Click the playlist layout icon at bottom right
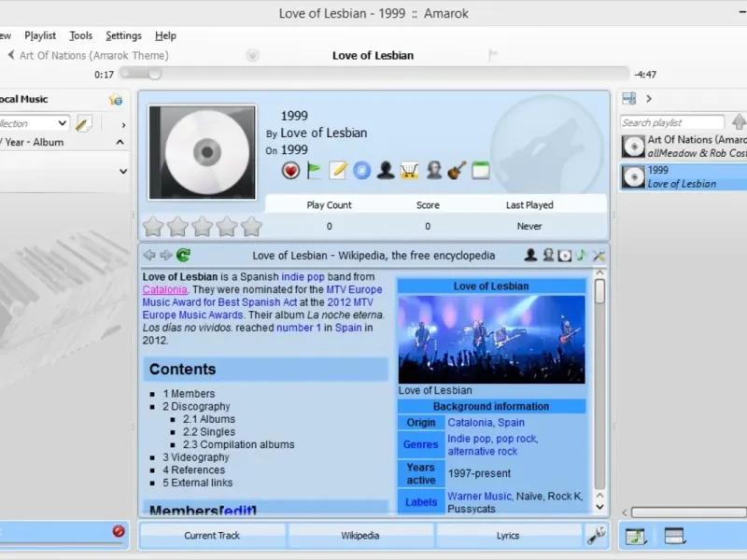Image resolution: width=747 pixels, height=560 pixels. pos(674,536)
